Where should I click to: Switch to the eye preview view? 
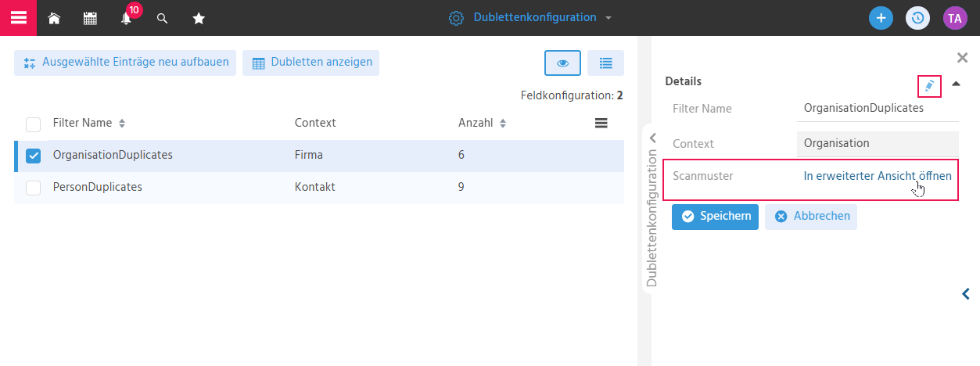point(562,63)
